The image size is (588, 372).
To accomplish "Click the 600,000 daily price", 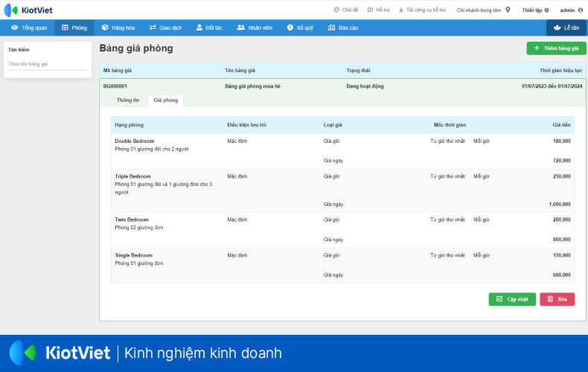I will pos(562,275).
